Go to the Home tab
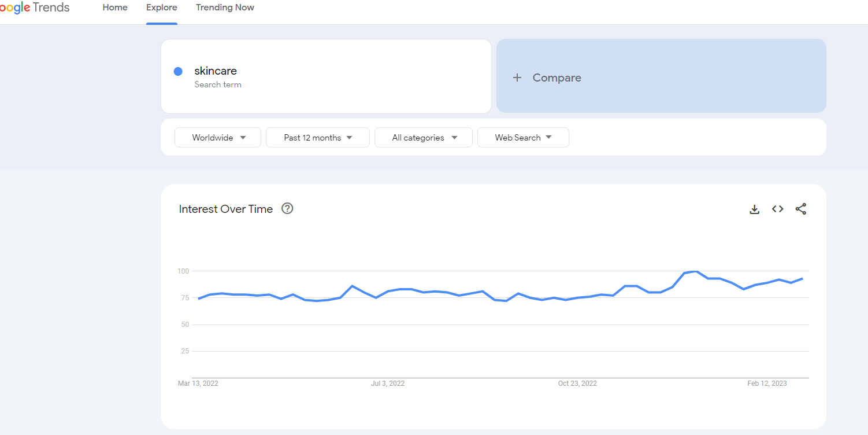The height and width of the screenshot is (435, 868). pos(115,8)
